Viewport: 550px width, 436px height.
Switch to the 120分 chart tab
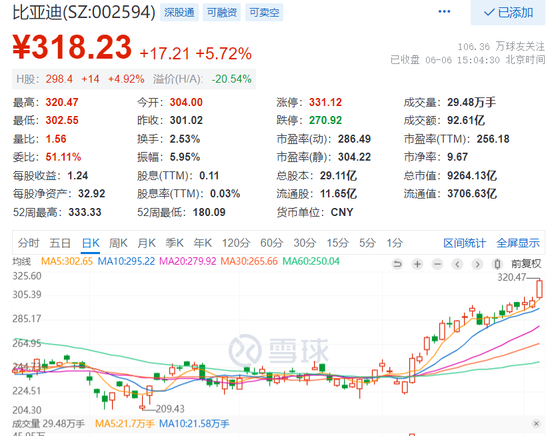point(236,243)
